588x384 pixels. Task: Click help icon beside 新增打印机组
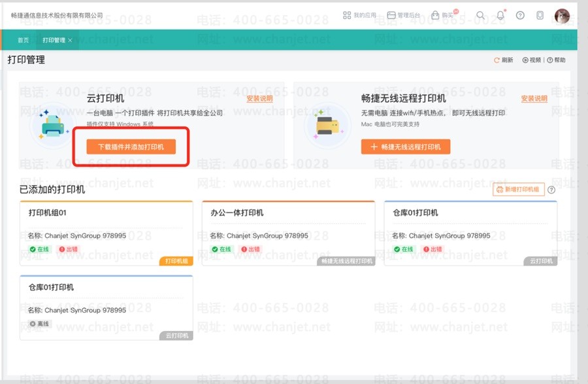click(x=551, y=190)
